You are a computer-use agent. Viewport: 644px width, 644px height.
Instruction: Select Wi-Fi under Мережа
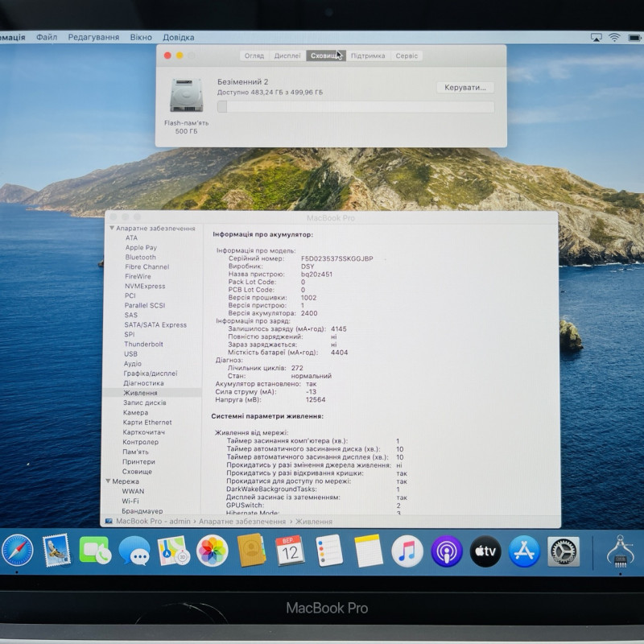pos(130,501)
